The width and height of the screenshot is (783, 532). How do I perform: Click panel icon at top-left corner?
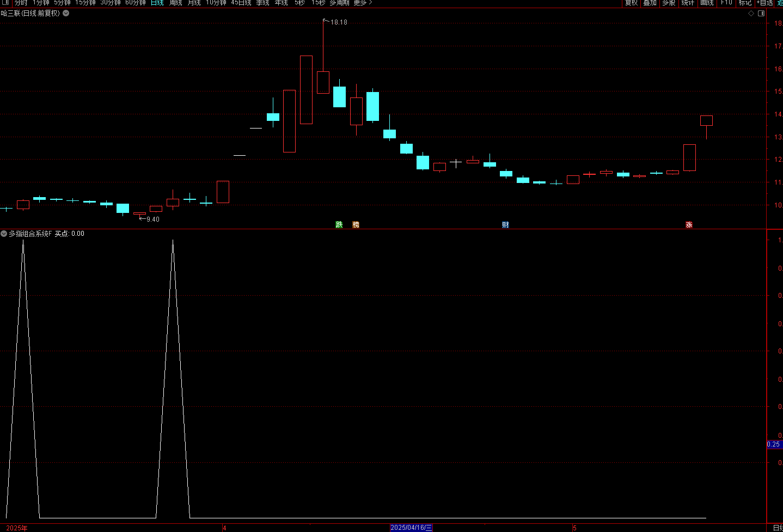(6, 3)
